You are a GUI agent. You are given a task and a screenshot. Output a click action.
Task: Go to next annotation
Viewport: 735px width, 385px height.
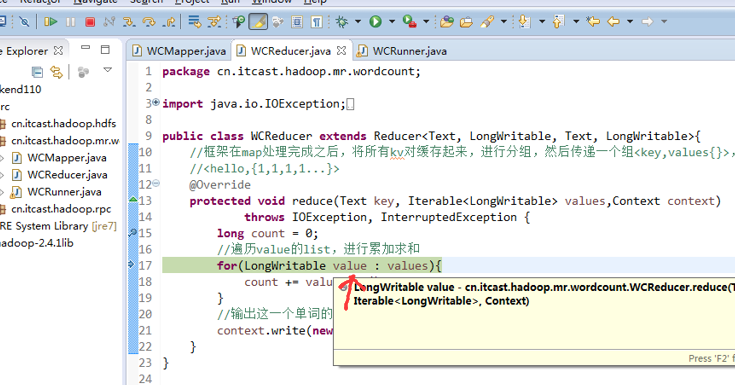(x=524, y=22)
